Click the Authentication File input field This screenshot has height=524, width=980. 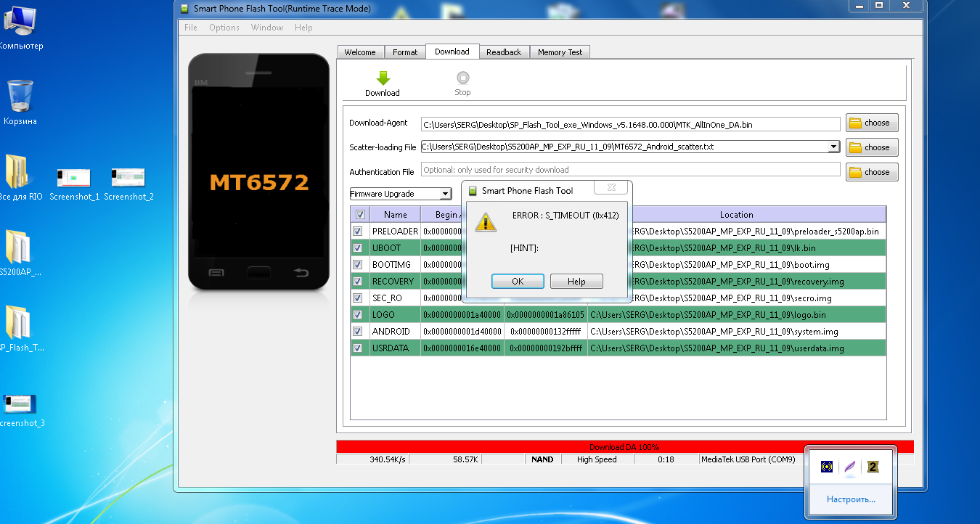point(630,170)
